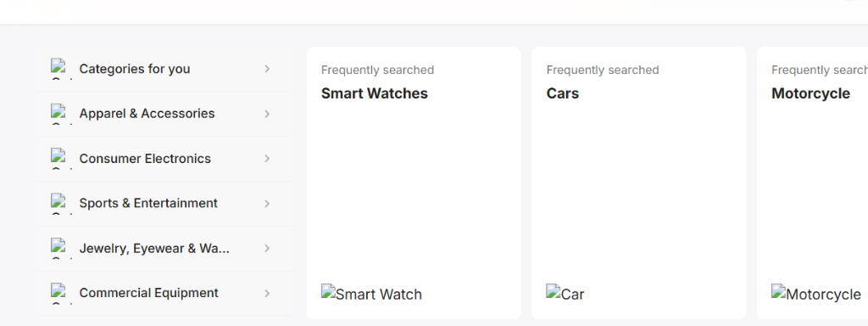
Task: Expand the Categories for you chevron
Action: 267,69
